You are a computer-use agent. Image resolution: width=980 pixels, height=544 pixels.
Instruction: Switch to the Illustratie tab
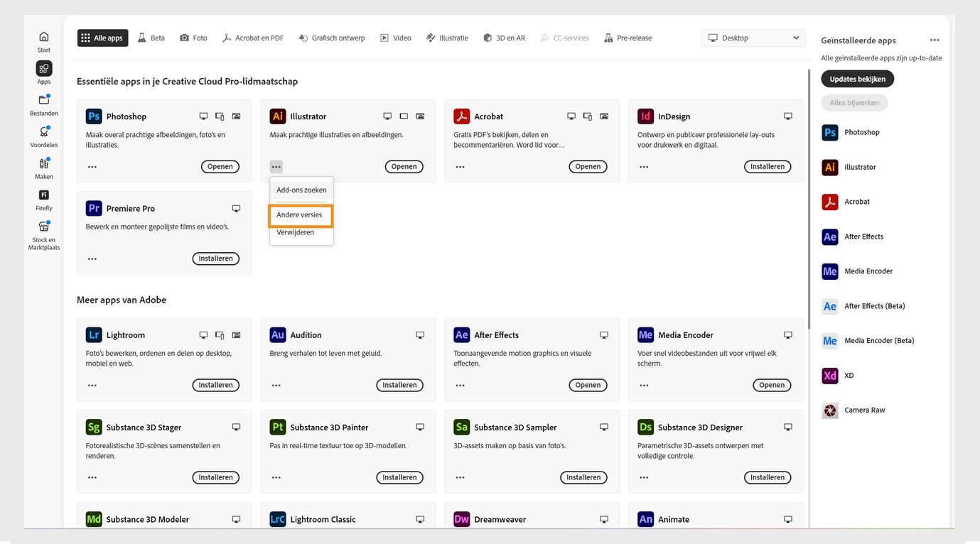(x=447, y=38)
